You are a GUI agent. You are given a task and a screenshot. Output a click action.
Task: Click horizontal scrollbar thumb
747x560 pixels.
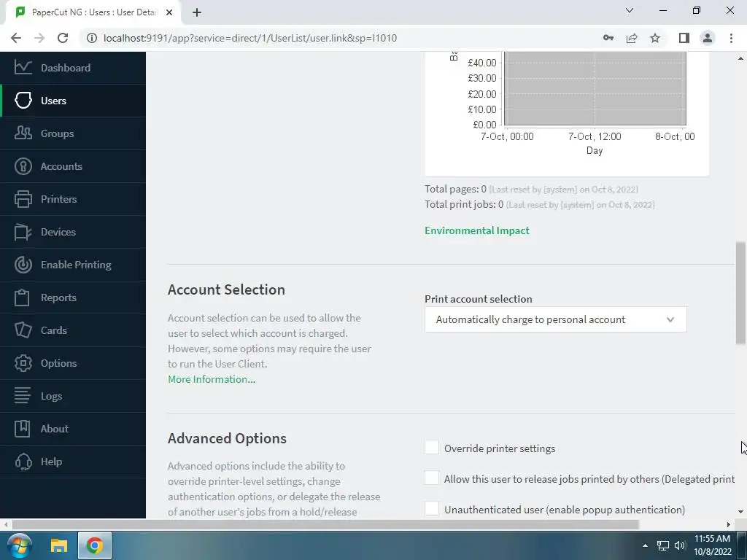tap(325, 524)
